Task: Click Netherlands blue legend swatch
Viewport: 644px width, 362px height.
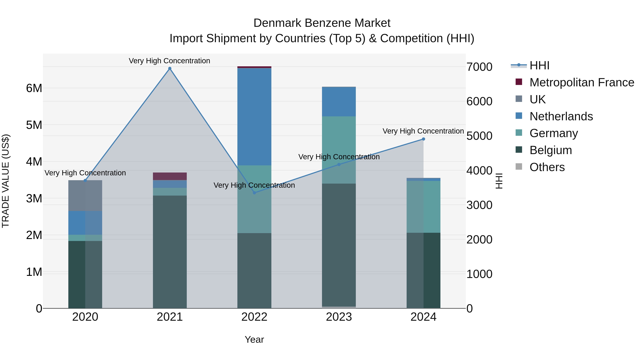Action: pyautogui.click(x=519, y=116)
